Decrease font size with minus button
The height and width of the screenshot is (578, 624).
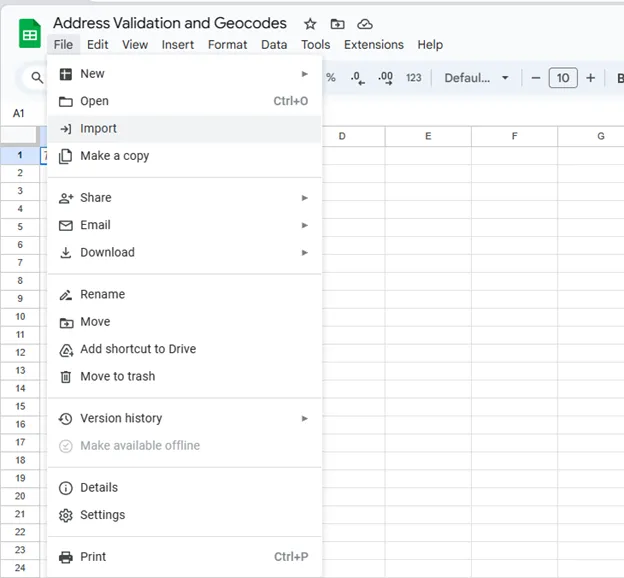(536, 78)
